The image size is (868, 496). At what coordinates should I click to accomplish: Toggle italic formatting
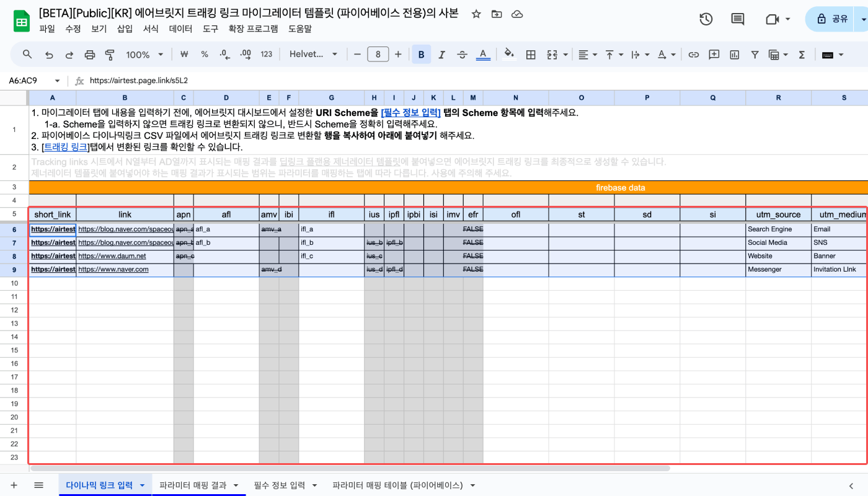[441, 55]
